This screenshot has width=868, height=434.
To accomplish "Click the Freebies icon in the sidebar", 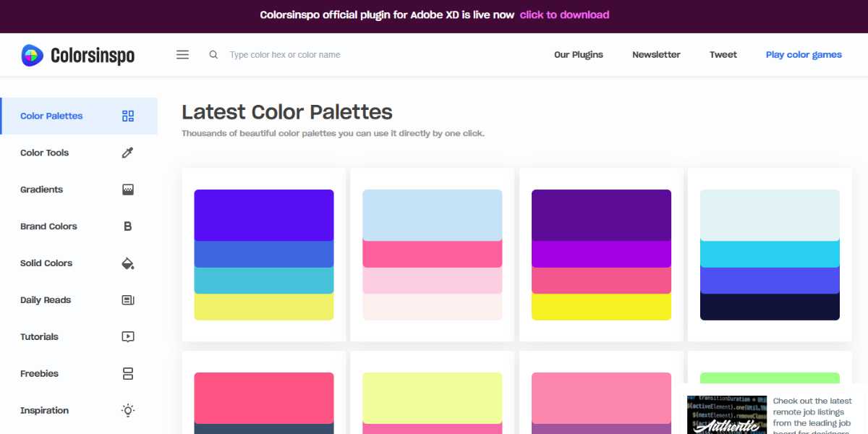I will 127,373.
